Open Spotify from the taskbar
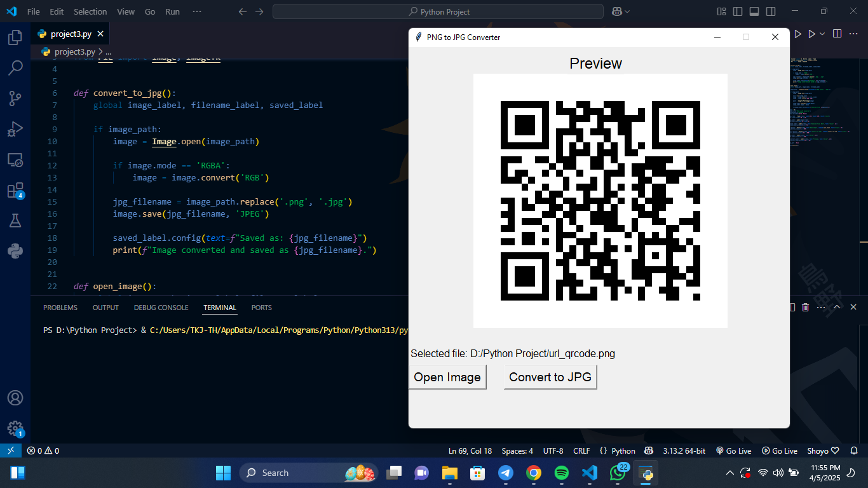868x488 pixels. (x=561, y=473)
